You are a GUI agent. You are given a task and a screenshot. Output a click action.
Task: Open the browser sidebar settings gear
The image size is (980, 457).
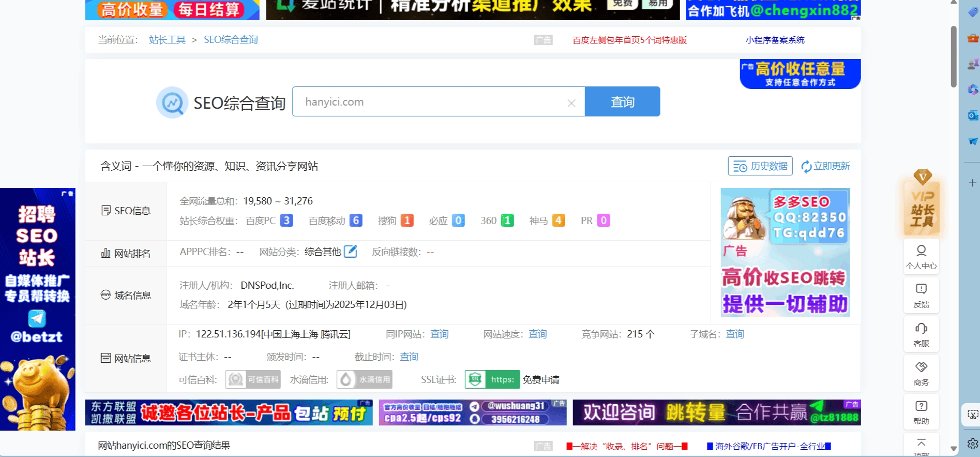(x=973, y=444)
